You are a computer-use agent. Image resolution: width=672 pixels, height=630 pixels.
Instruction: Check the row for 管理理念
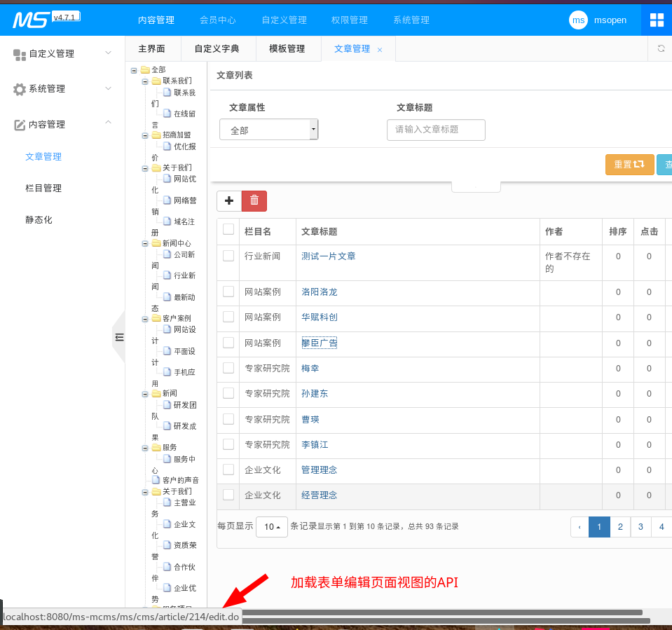[x=228, y=470]
